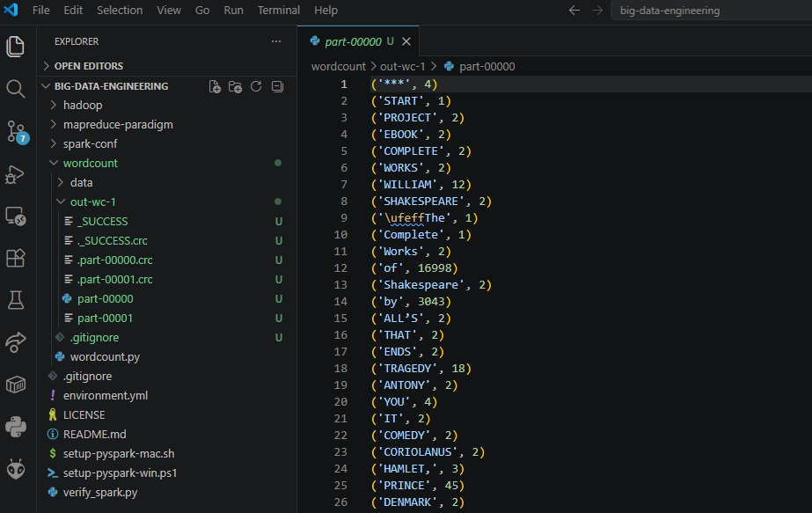Screen dimensions: 812x513
Task: Open Remote Explorer in activity bar
Action: pos(16,216)
